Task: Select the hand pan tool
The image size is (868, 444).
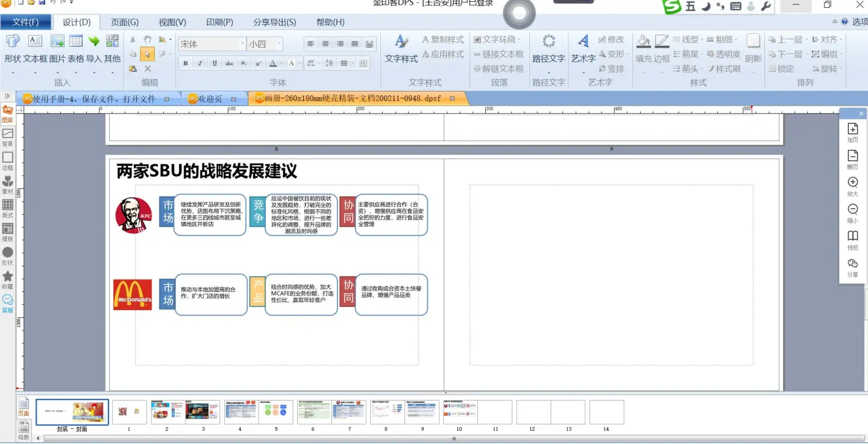Action: (x=148, y=40)
